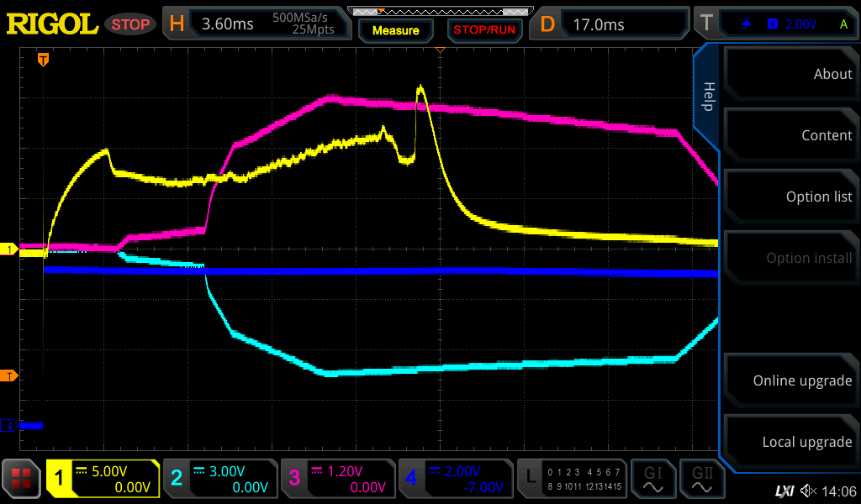Toggle channel 2 cyan 3.00V box
This screenshot has height=504, width=861.
pyautogui.click(x=220, y=479)
